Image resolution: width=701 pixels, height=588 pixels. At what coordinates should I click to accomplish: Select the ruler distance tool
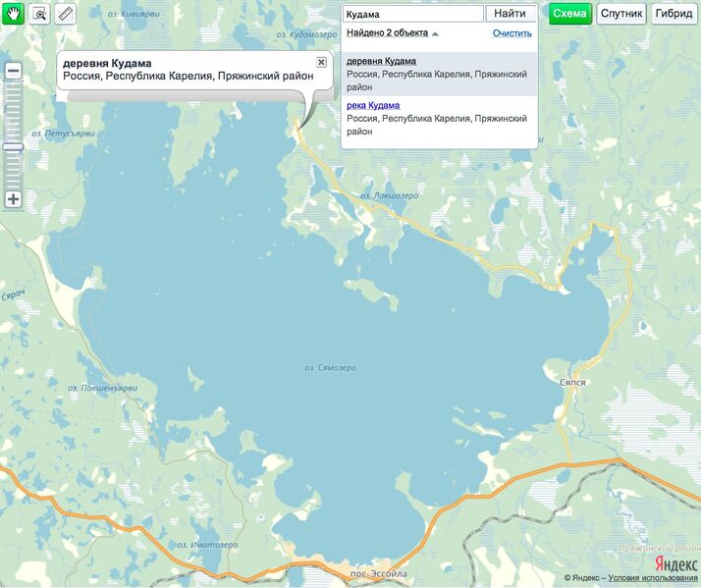click(x=65, y=14)
